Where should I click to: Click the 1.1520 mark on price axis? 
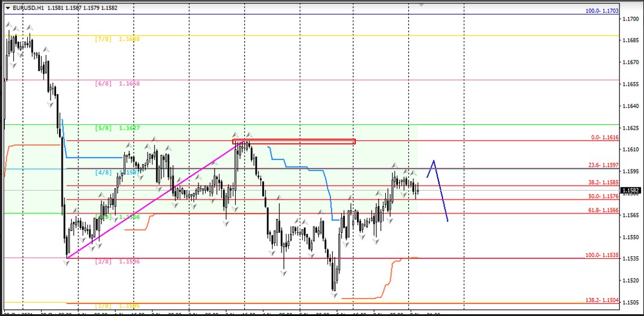tap(631, 280)
